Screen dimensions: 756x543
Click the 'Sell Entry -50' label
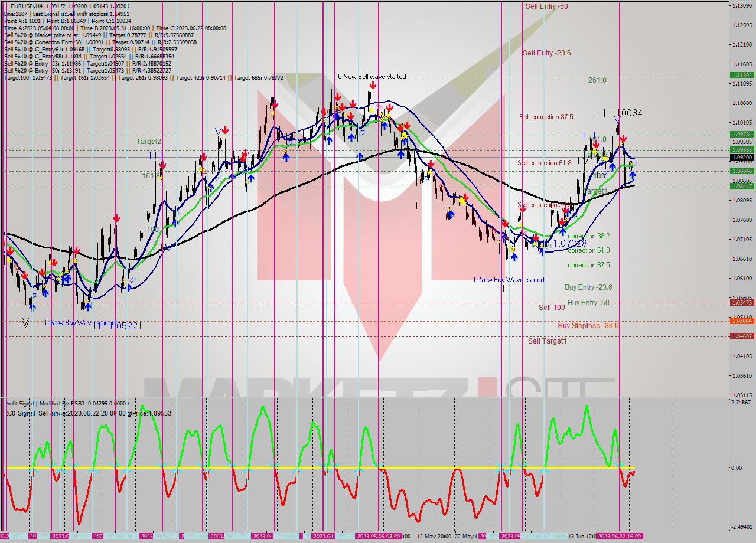tap(547, 6)
